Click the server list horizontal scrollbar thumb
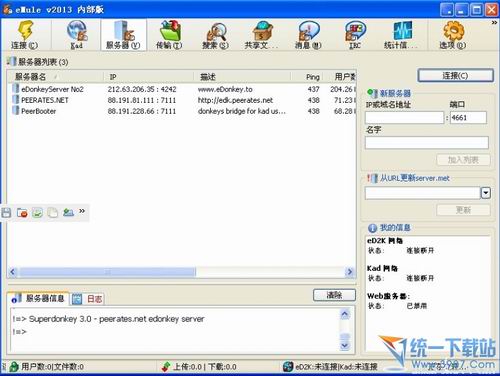Screen dimensions: 500x376 (107, 272)
